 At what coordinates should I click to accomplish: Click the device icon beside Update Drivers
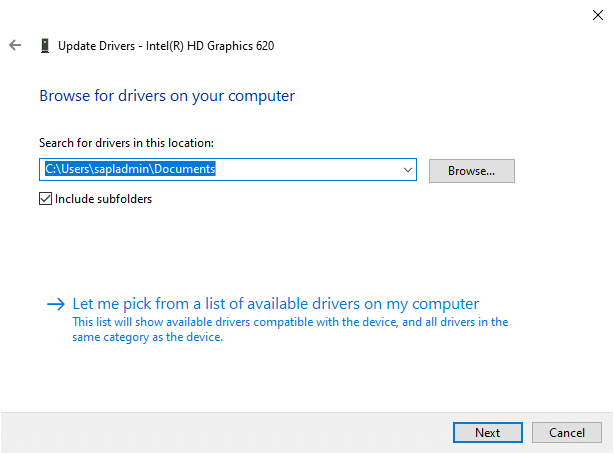(x=45, y=46)
